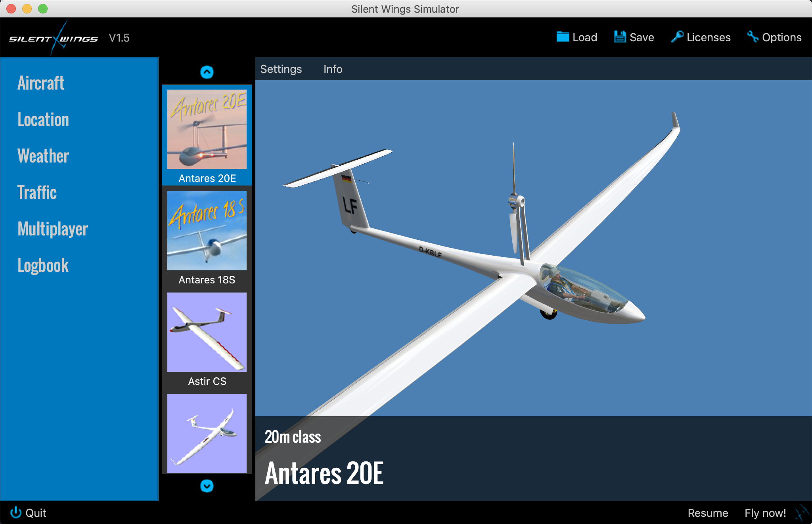
Task: Click the Load text button
Action: (585, 37)
